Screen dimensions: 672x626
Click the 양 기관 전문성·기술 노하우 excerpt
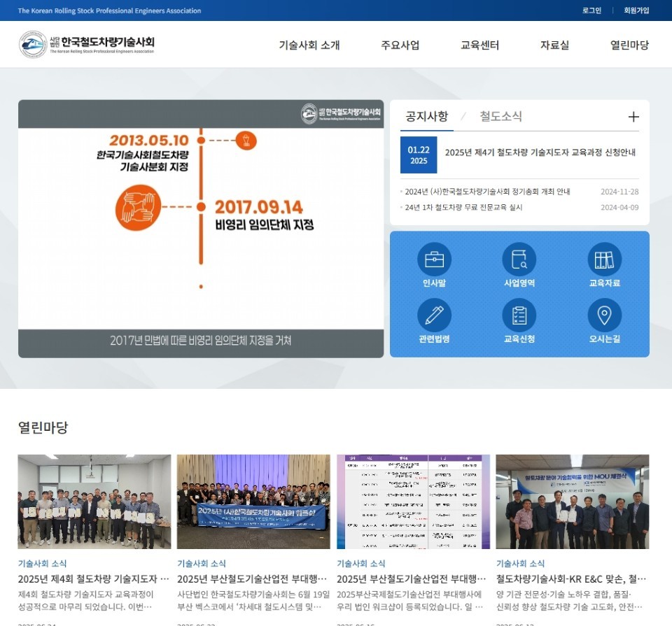click(569, 600)
